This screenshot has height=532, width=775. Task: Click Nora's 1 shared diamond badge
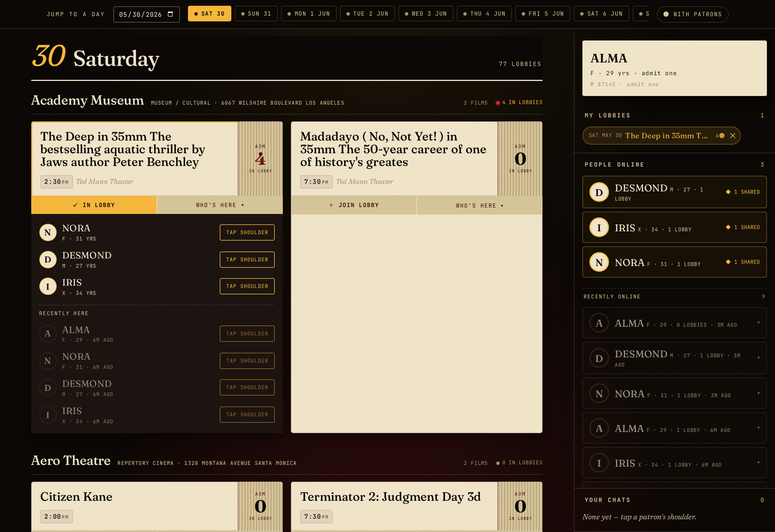pyautogui.click(x=743, y=262)
